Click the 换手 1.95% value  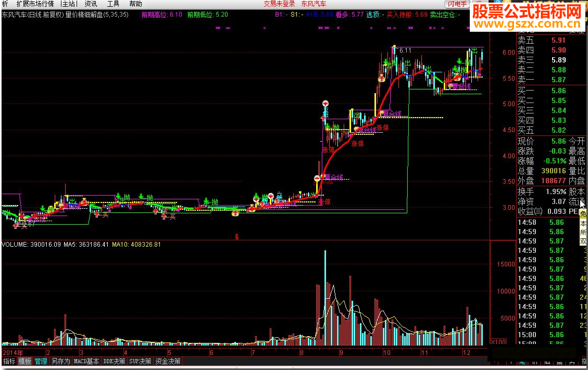(x=556, y=192)
